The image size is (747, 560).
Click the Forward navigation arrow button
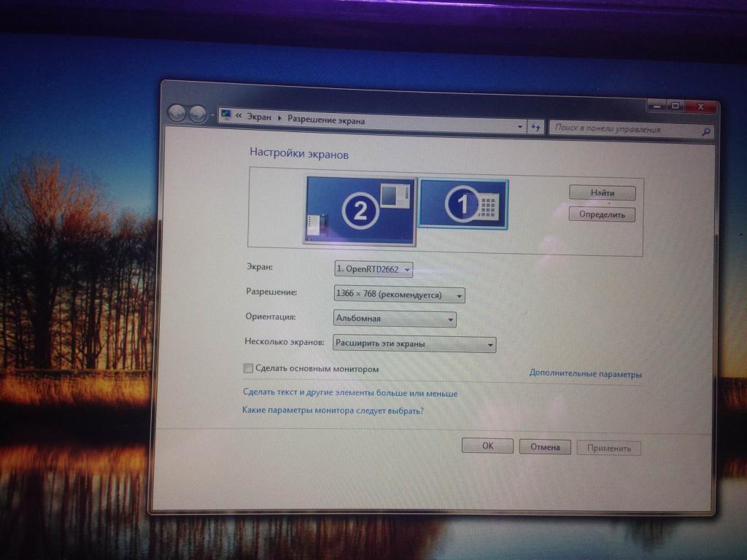[197, 114]
